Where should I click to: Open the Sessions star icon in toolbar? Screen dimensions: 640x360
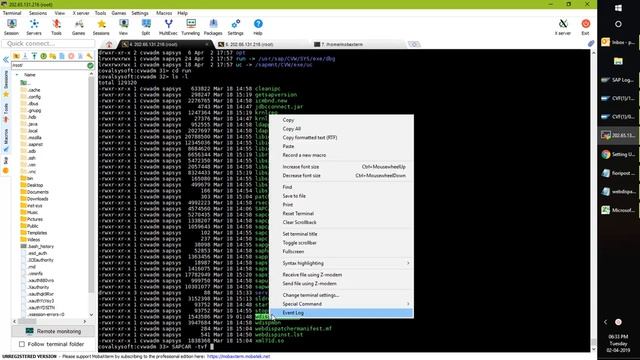pyautogui.click(x=101, y=27)
